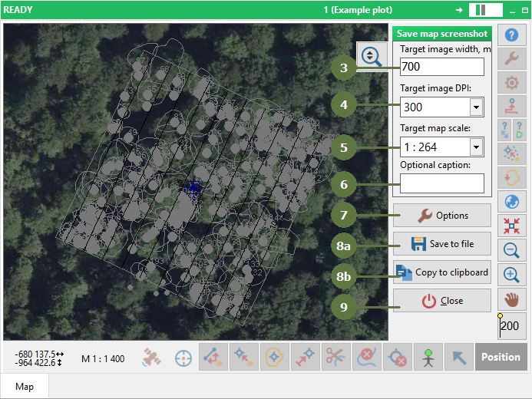532x399 pixels.
Task: Click the blue globe icon in sidebar
Action: [x=513, y=201]
